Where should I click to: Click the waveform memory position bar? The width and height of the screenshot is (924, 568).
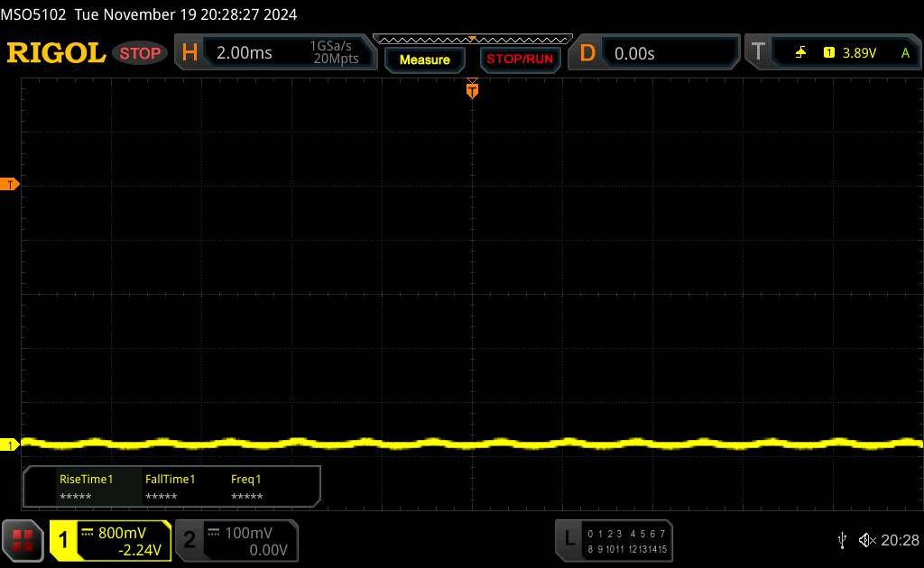click(x=473, y=40)
